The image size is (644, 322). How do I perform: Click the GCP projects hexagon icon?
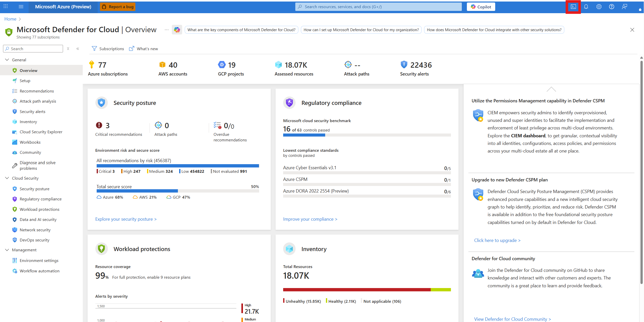coord(222,65)
